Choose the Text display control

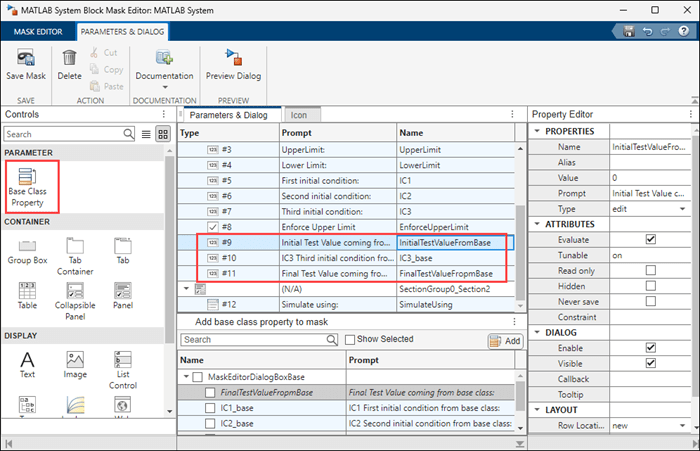tap(27, 360)
